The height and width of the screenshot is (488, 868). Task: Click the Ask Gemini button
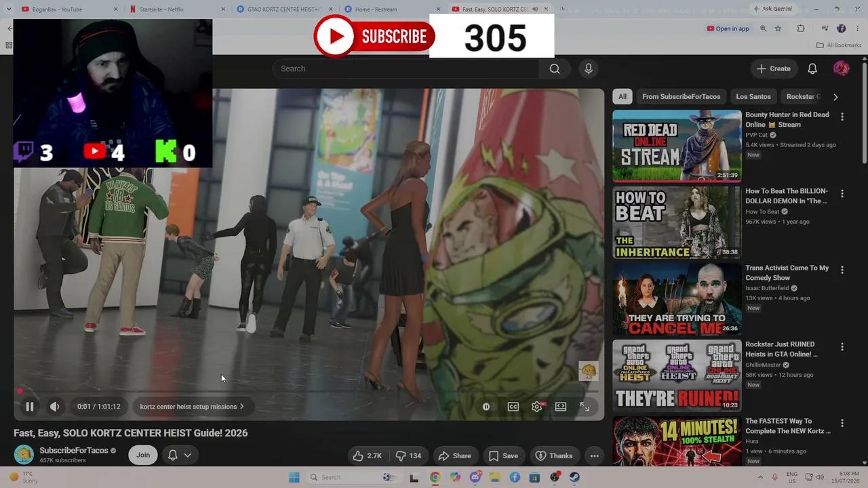click(772, 9)
